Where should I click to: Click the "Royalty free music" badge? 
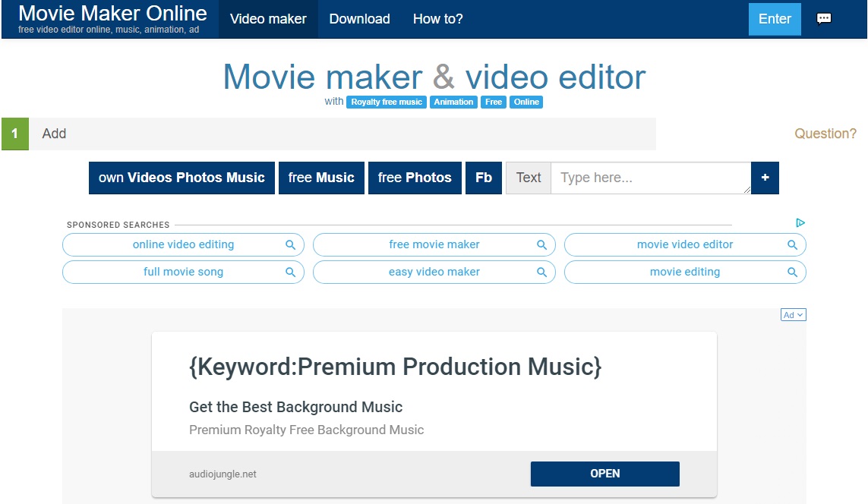pos(387,102)
